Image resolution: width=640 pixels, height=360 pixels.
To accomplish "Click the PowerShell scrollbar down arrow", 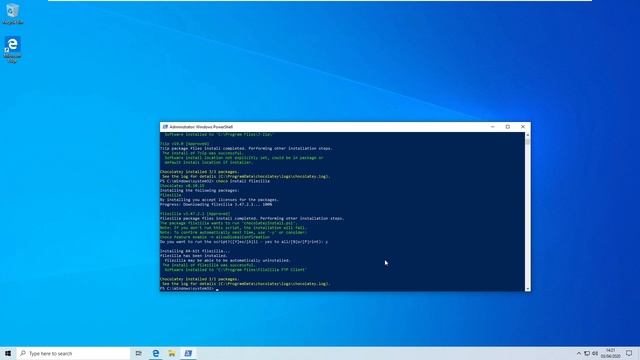I will (528, 289).
